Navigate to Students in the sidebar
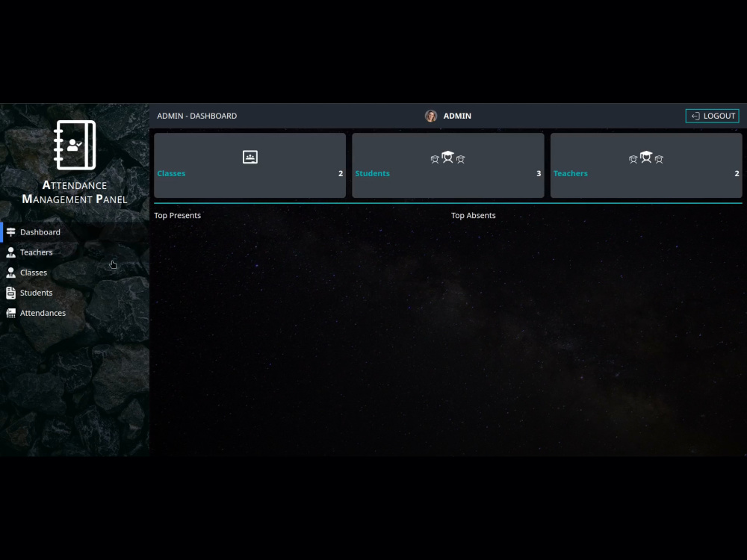747x560 pixels. point(75,293)
